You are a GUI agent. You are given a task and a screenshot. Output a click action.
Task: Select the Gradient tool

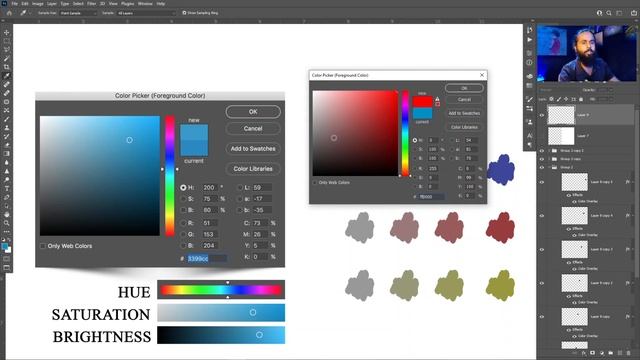[7, 153]
